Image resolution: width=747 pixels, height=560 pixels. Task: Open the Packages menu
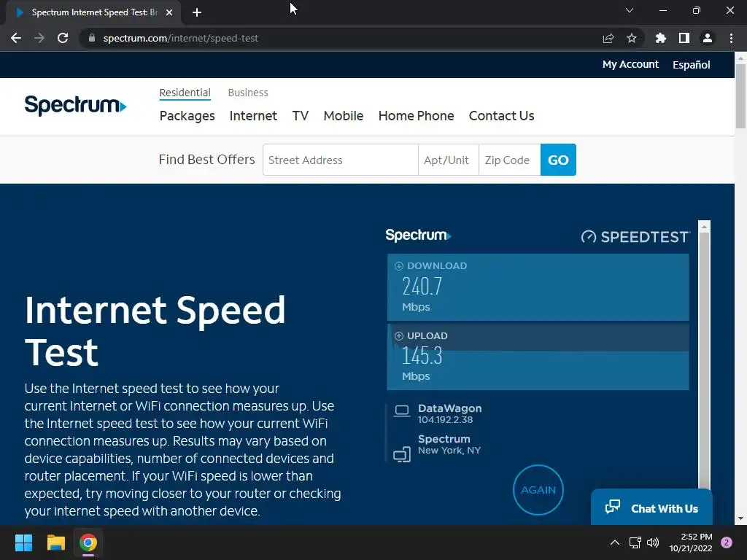pos(187,116)
